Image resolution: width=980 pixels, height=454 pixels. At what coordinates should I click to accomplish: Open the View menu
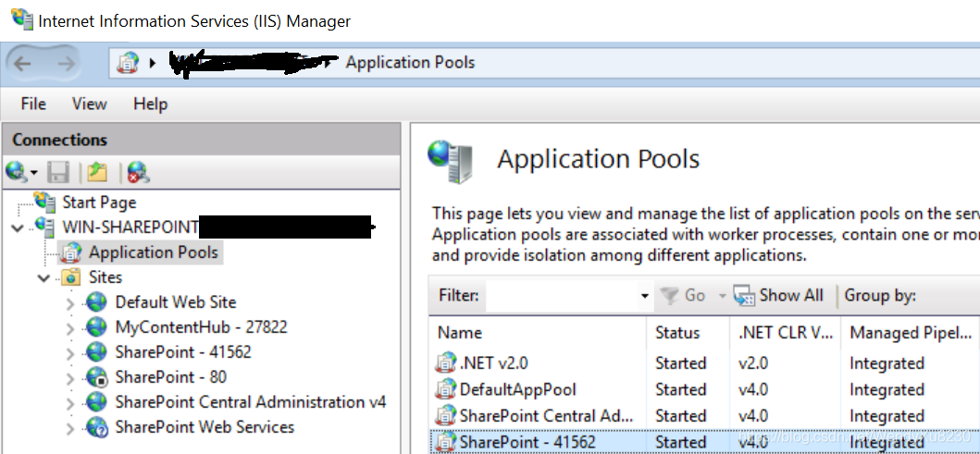[x=89, y=104]
